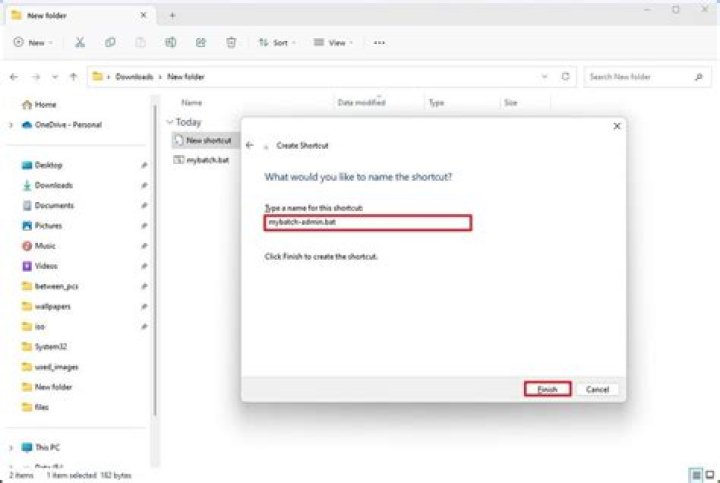Open New folder in navigation pane

pos(47,387)
